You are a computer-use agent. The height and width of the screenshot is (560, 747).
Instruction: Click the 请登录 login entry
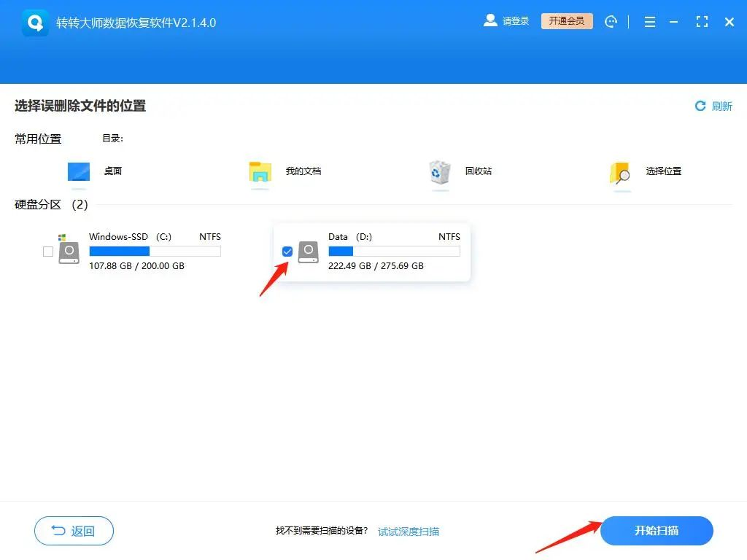pos(515,21)
